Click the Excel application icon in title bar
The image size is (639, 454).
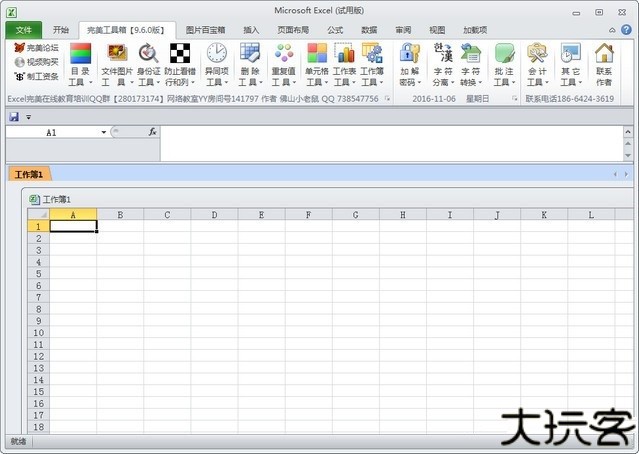click(11, 12)
